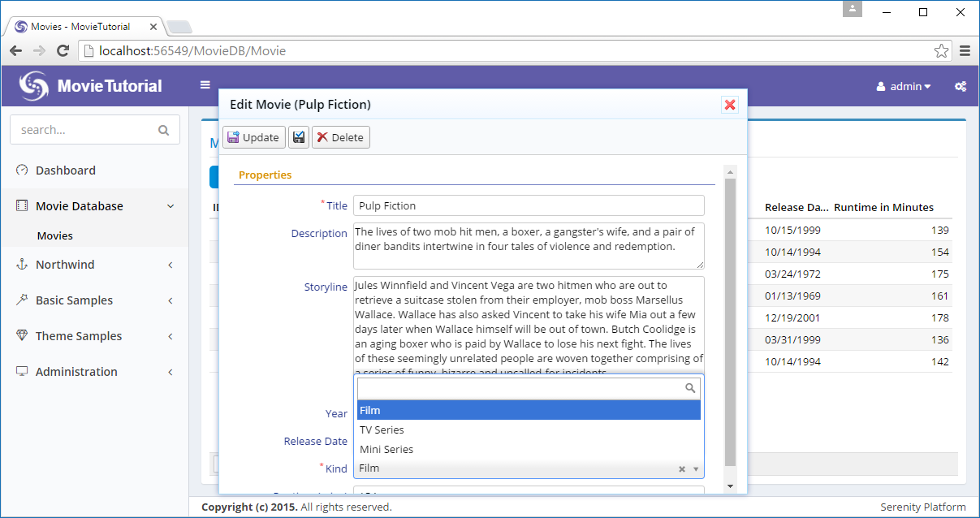Bookmark this page with the star icon

[x=941, y=51]
